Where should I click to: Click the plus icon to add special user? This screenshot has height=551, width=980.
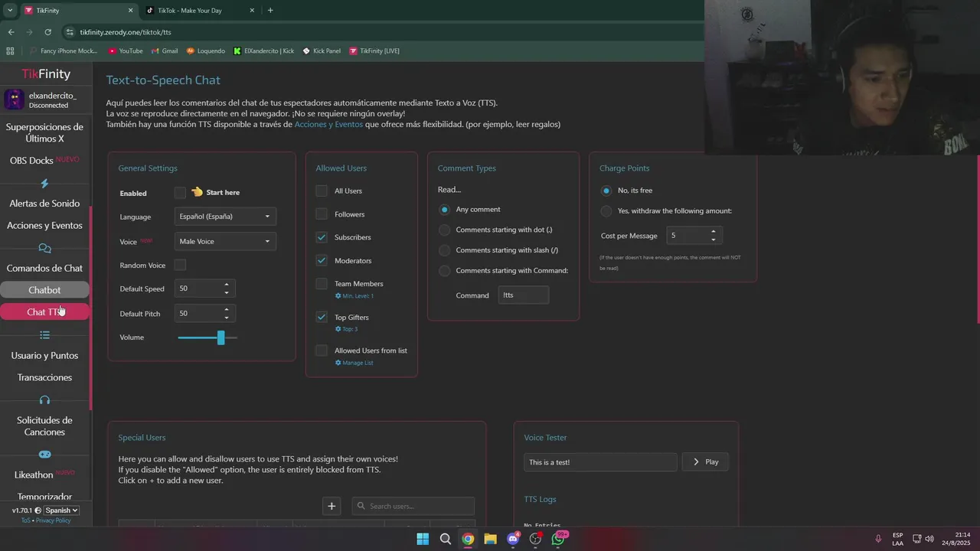pos(332,506)
